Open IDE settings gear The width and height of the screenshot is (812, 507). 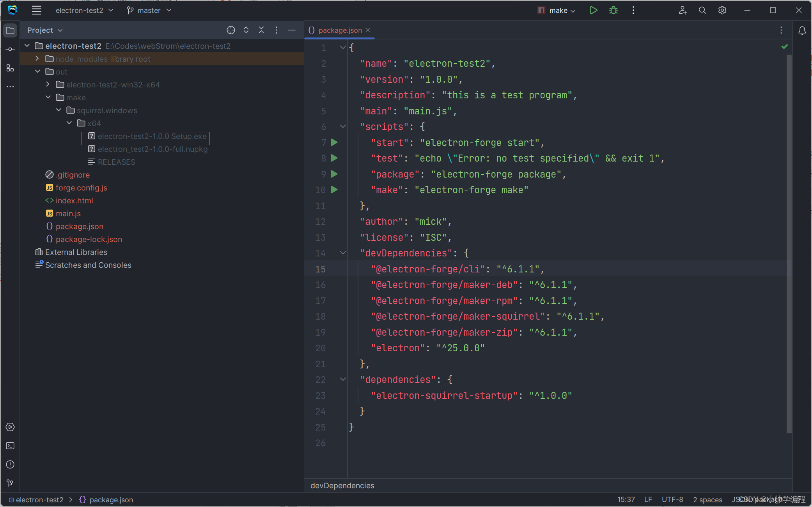[722, 11]
